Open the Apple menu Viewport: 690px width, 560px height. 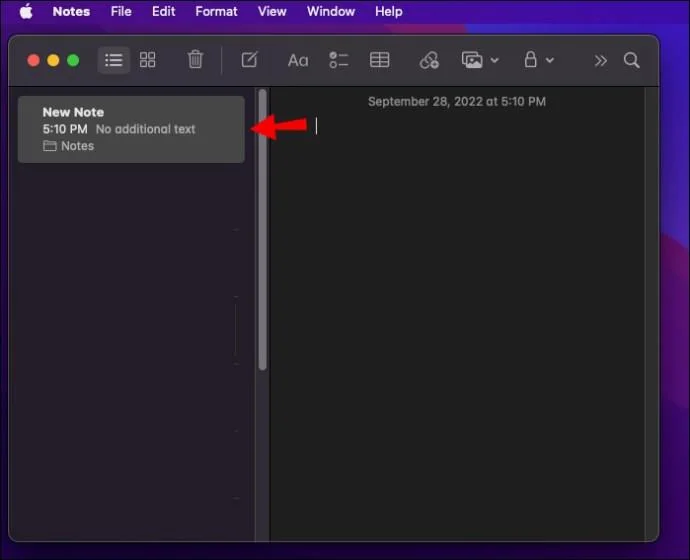coord(26,11)
